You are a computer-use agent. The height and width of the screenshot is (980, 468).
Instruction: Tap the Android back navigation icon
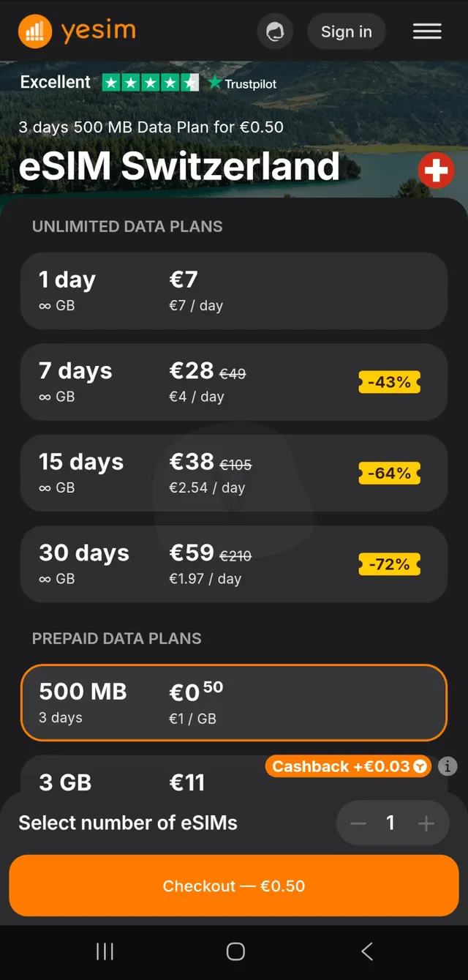(367, 951)
